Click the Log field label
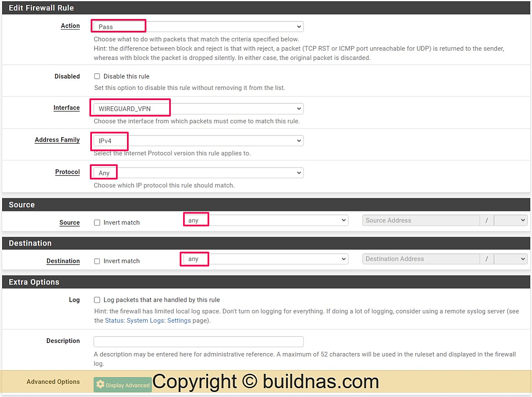 74,300
